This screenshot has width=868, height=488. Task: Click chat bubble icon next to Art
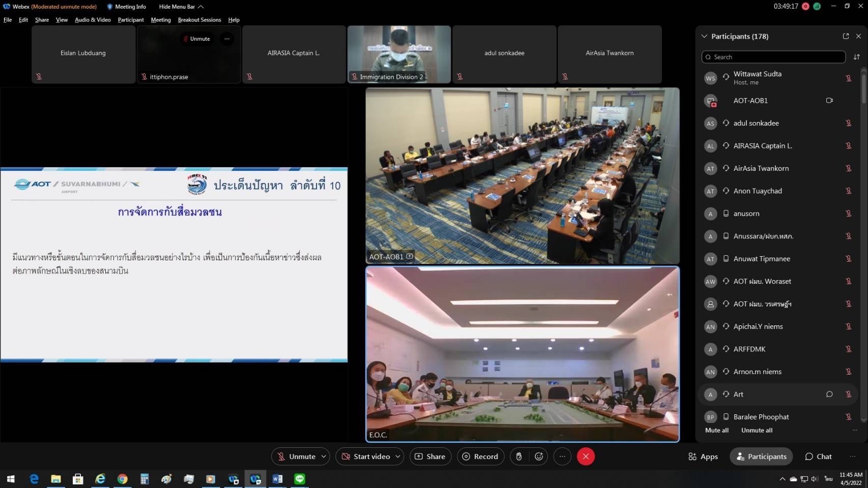pyautogui.click(x=829, y=394)
